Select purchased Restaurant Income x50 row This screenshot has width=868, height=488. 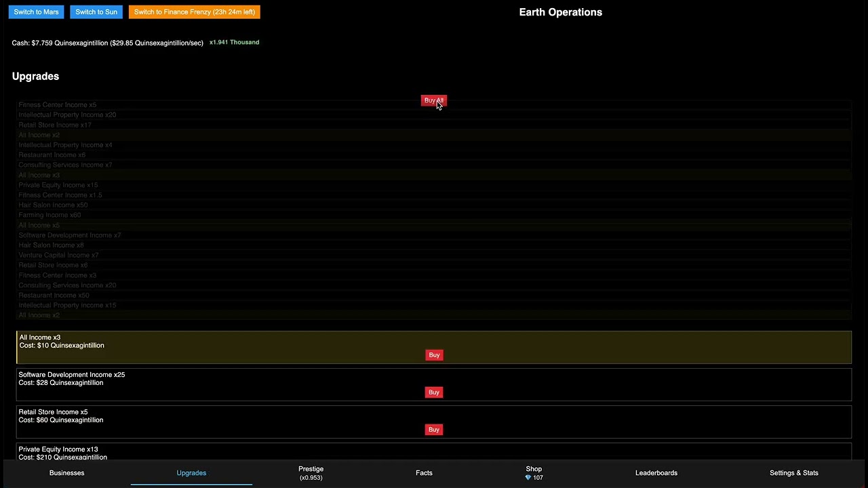[434, 296]
